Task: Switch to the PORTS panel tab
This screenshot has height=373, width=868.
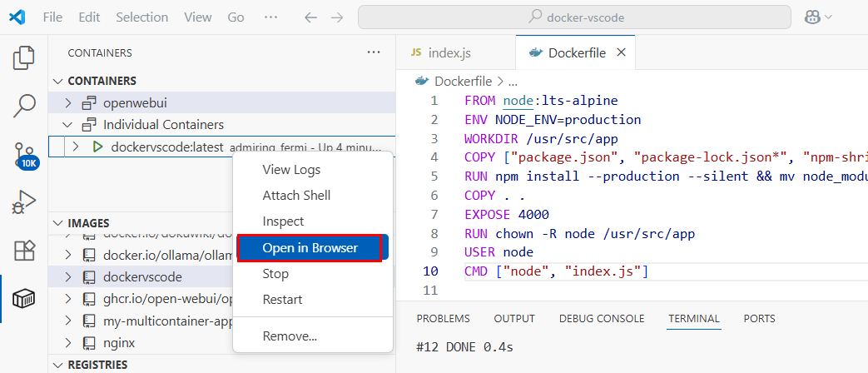Action: 759,319
